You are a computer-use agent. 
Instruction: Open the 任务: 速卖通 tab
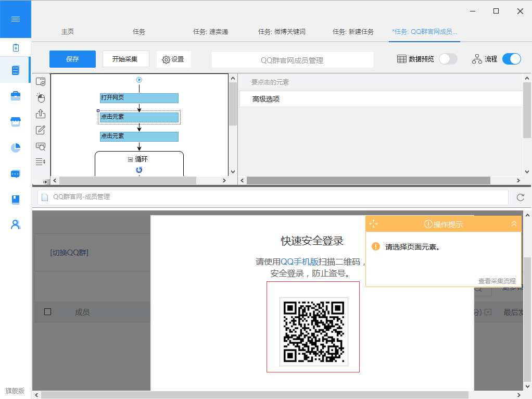(210, 32)
